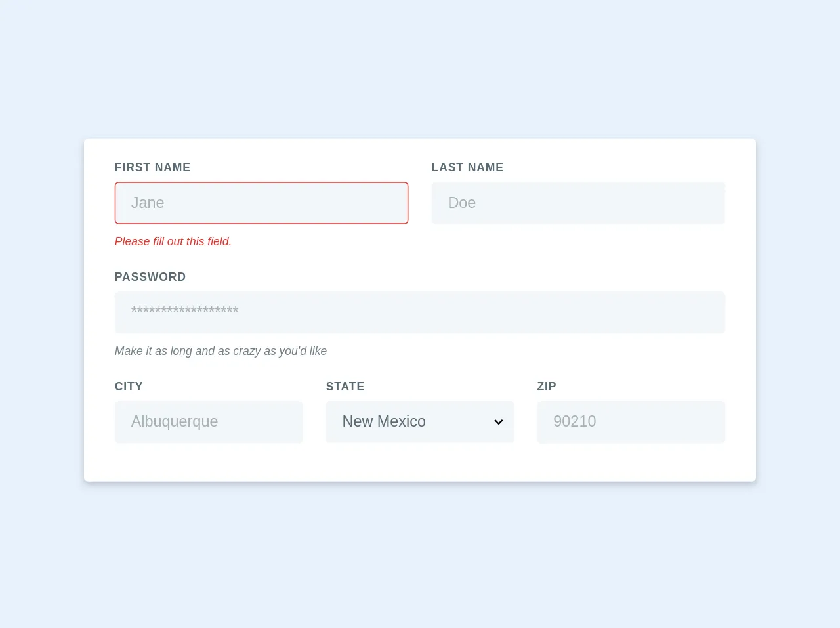Select the City input box

[x=209, y=422]
